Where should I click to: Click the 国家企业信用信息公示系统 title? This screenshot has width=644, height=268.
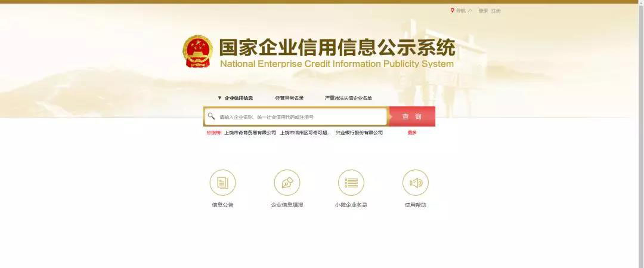point(337,47)
